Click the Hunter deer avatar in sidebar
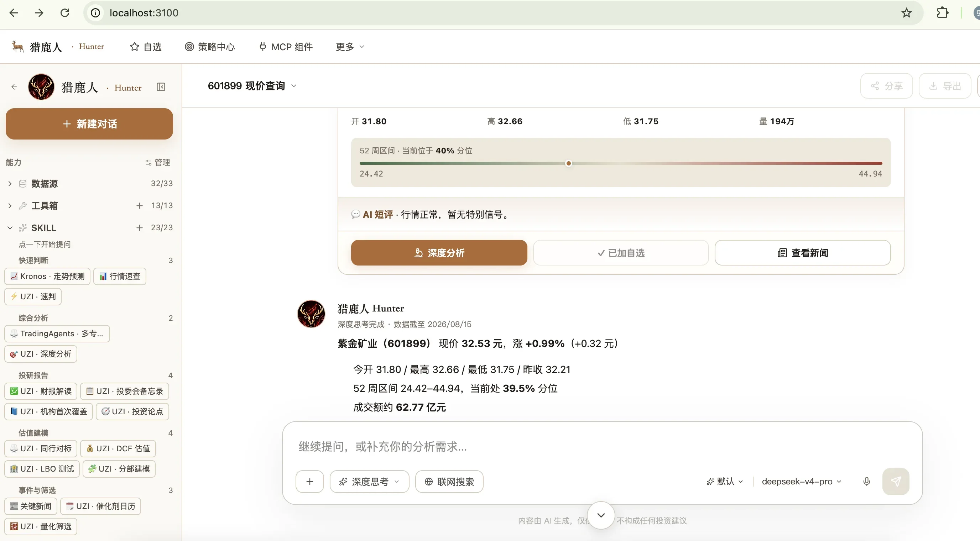Viewport: 980px width, 541px height. point(41,87)
